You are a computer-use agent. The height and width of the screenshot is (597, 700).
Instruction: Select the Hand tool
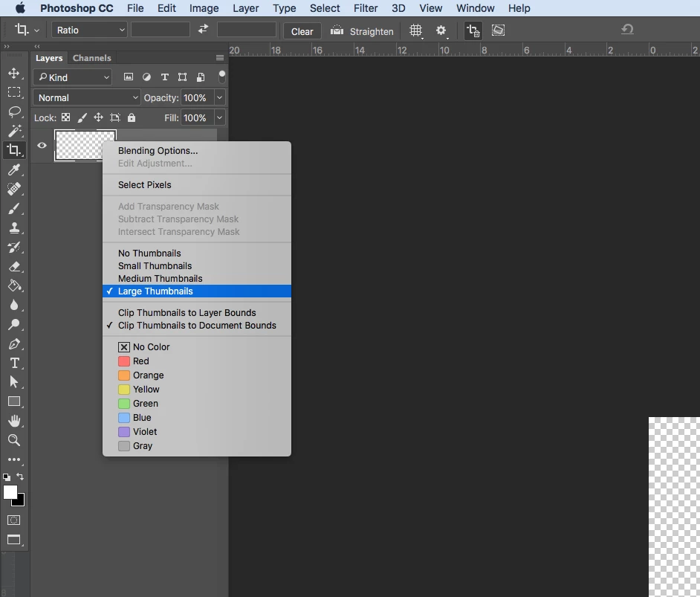pos(14,421)
